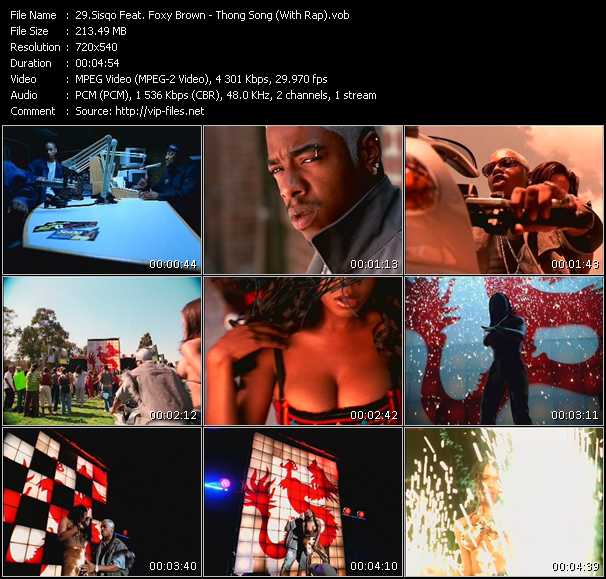This screenshot has width=606, height=579.
Task: Select the thumbnail at 00:03:40
Action: click(102, 502)
